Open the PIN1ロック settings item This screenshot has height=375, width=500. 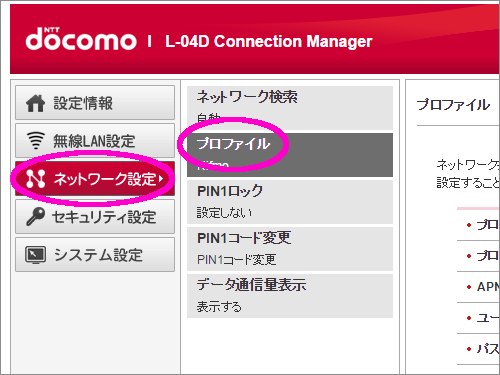(x=290, y=202)
